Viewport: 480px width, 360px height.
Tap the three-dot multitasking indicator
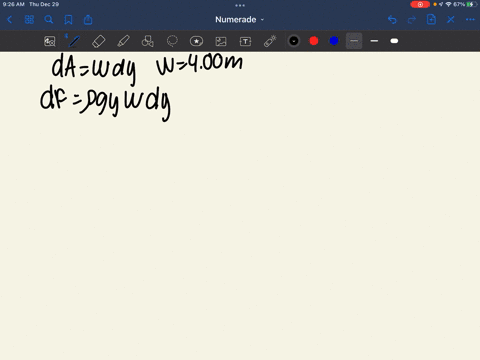[x=240, y=5]
